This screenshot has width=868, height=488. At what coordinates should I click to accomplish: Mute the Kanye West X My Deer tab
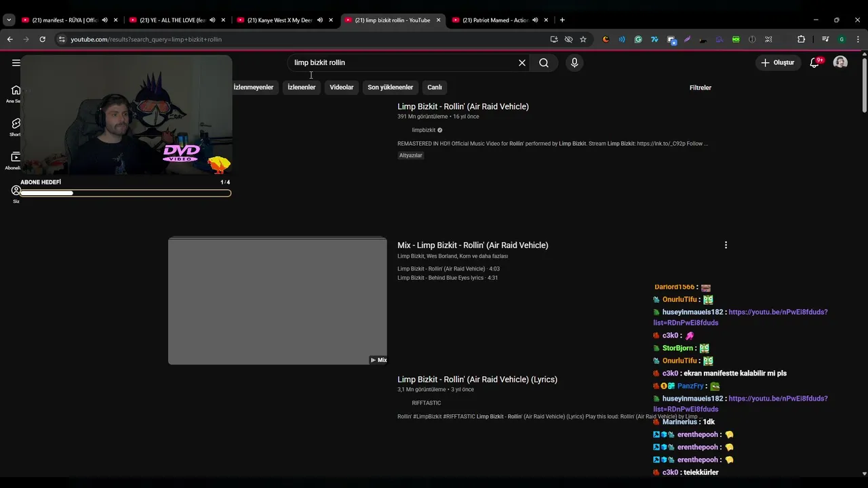(x=320, y=20)
